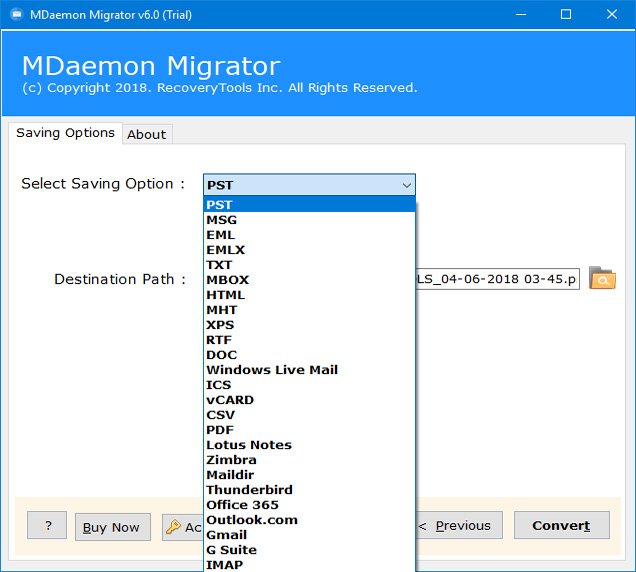This screenshot has width=636, height=572.
Task: Select PDF saving format
Action: tap(309, 430)
